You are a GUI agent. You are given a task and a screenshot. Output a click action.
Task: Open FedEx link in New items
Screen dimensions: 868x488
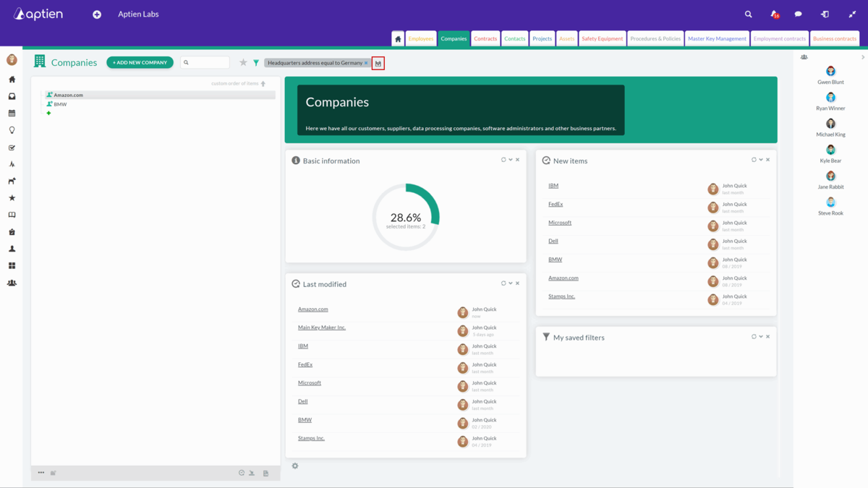point(556,204)
